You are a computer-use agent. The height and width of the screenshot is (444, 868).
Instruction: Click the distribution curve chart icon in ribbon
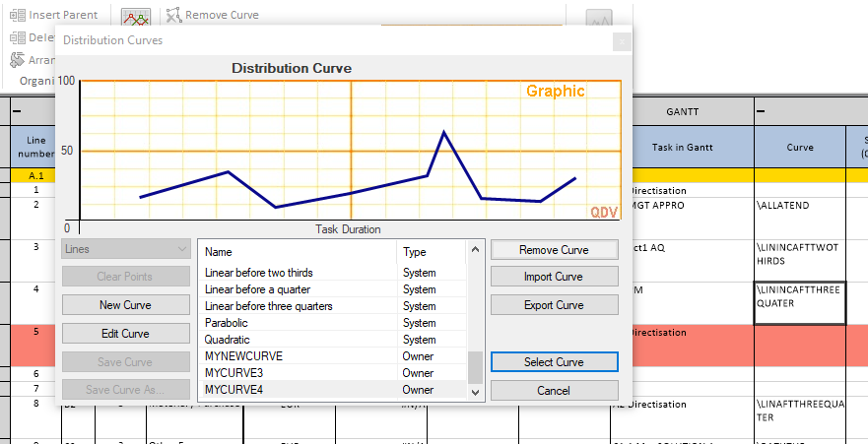[136, 17]
